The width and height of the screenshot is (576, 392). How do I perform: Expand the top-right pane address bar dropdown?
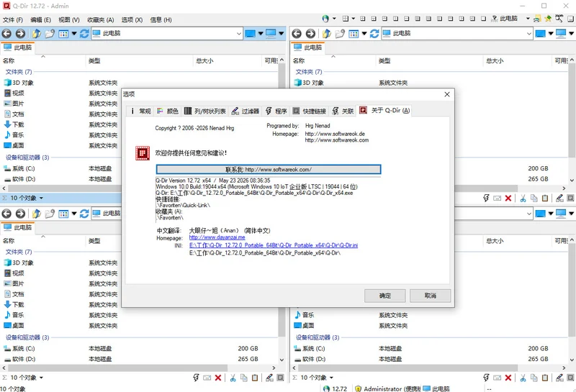point(529,34)
